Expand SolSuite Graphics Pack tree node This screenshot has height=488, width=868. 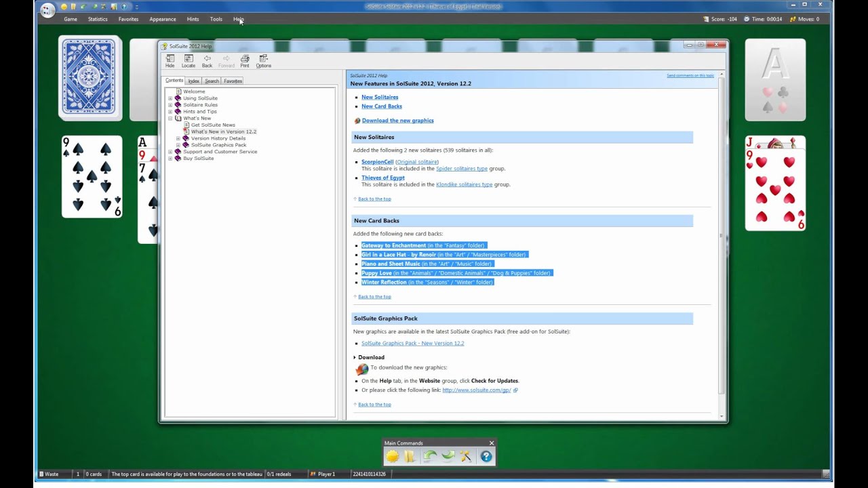pos(178,145)
